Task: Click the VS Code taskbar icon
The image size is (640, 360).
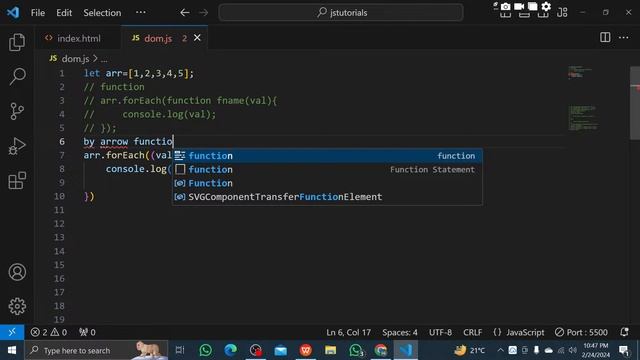Action: [406, 350]
